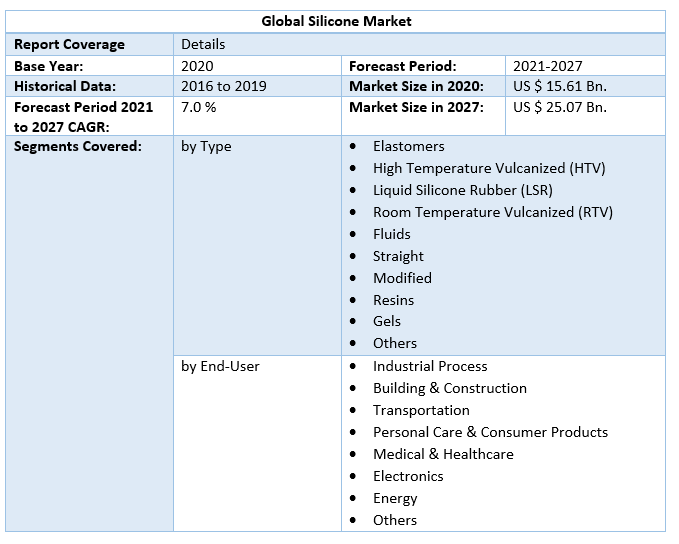Click the by End-User cell
Image resolution: width=679 pixels, height=544 pixels.
pyautogui.click(x=220, y=366)
